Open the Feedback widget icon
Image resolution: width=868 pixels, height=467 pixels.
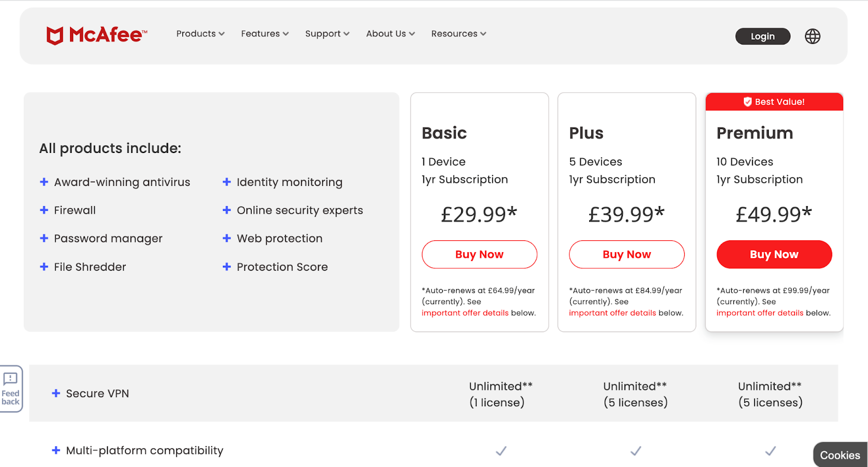coord(11,388)
